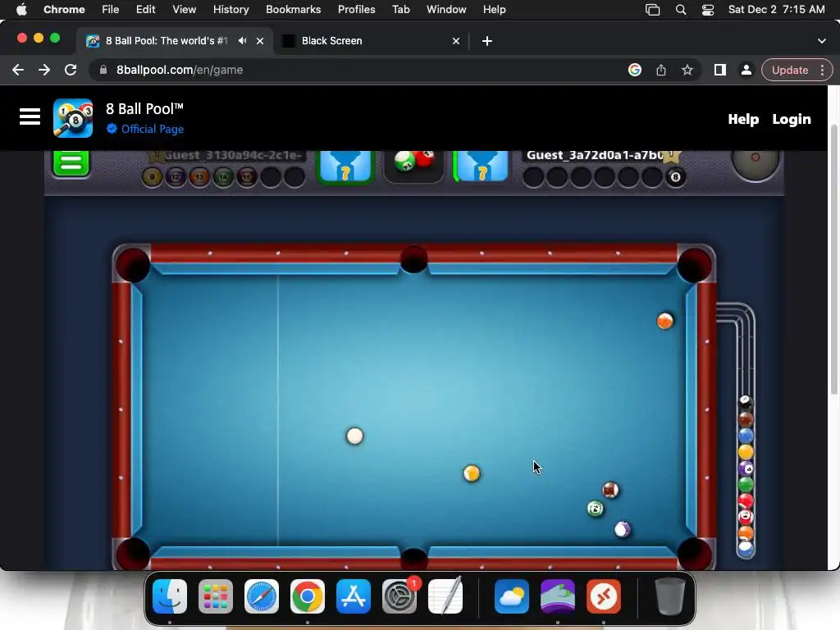Open Safari from the Dock
This screenshot has width=840, height=630.
pyautogui.click(x=262, y=596)
